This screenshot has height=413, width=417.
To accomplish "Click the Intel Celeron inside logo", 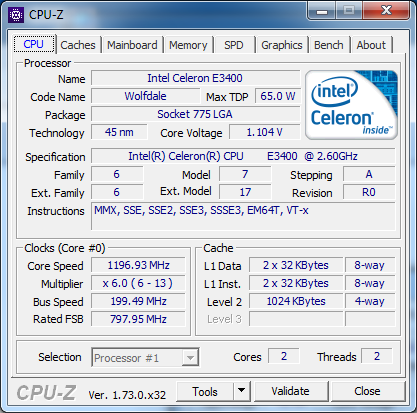I will click(351, 105).
